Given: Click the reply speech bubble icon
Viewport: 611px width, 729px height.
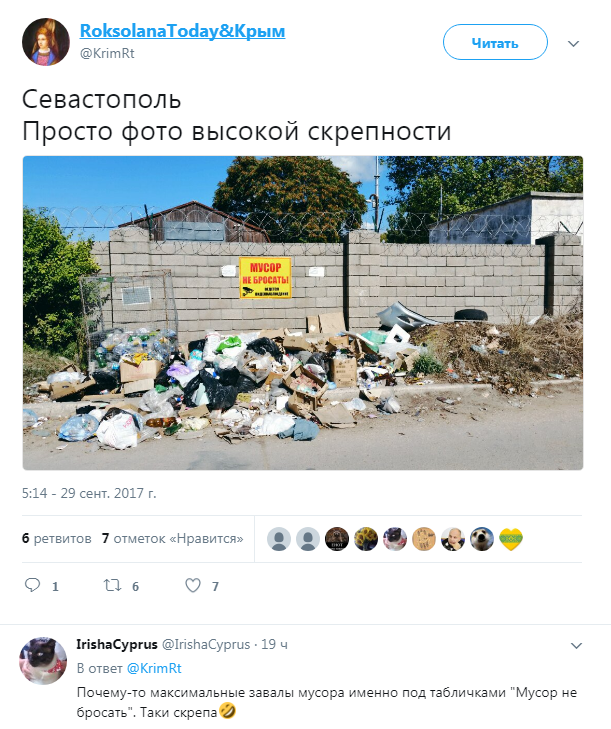Looking at the screenshot, I should [32, 585].
